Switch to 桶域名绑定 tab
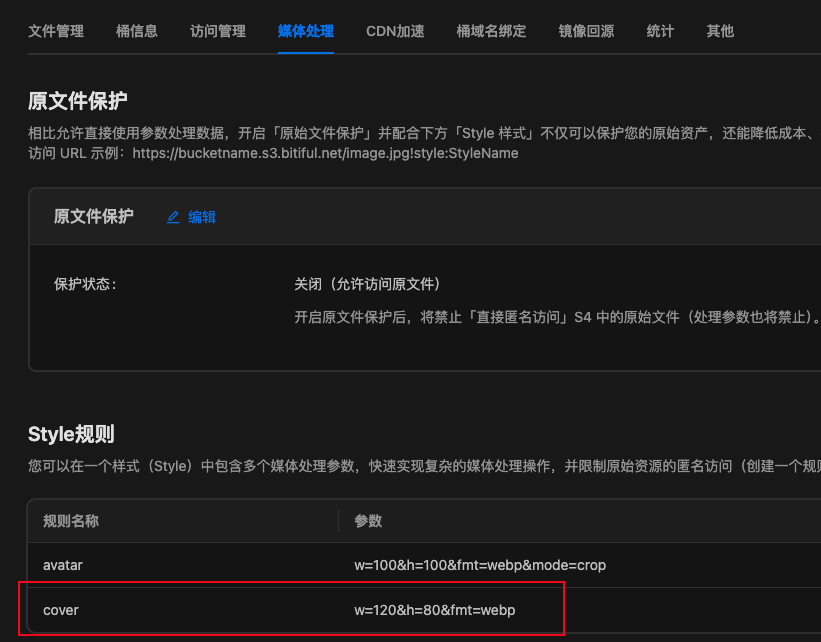 (x=491, y=31)
